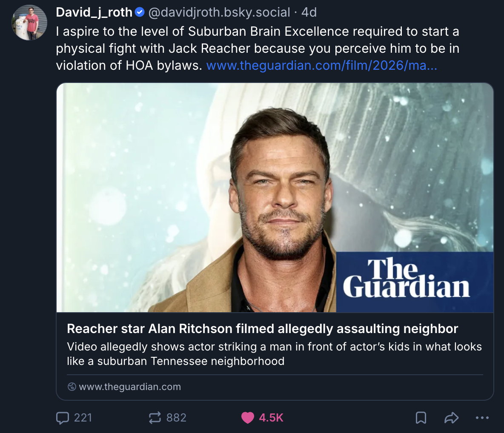This screenshot has width=504, height=433.
Task: Open the @davidjroth.bsky.social handle
Action: click(219, 12)
